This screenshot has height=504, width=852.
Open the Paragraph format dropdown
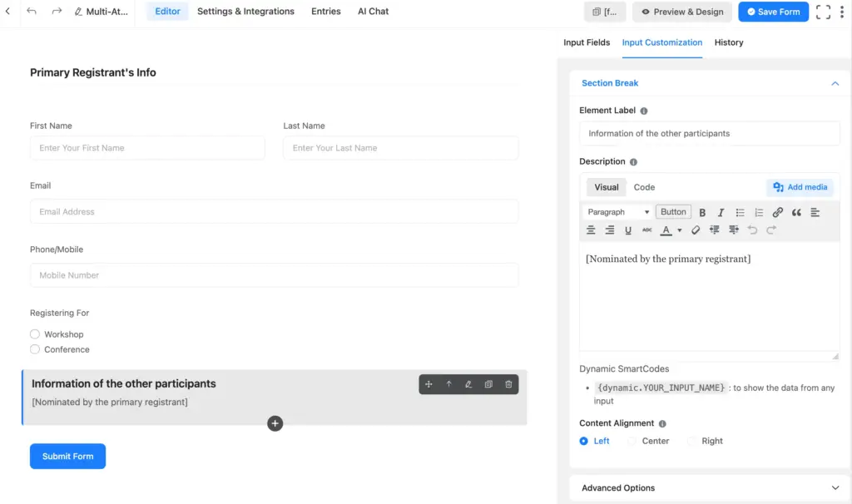(x=618, y=212)
